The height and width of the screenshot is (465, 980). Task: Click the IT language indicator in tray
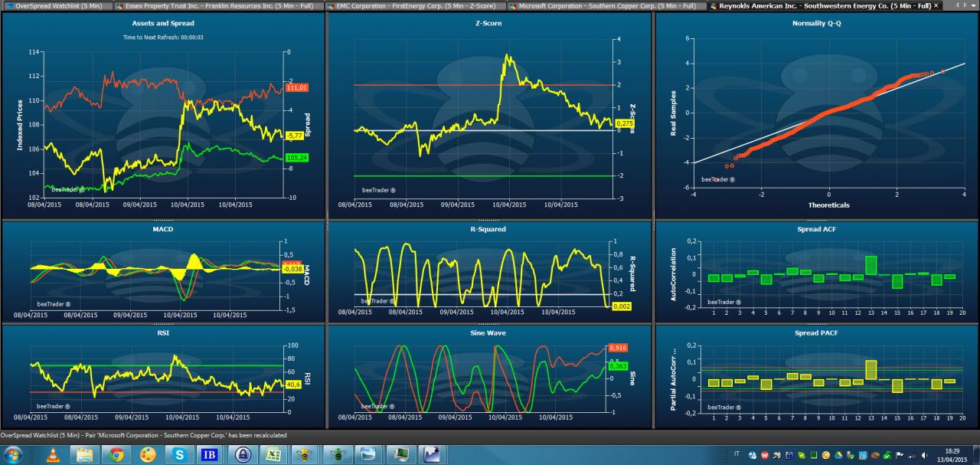point(737,454)
